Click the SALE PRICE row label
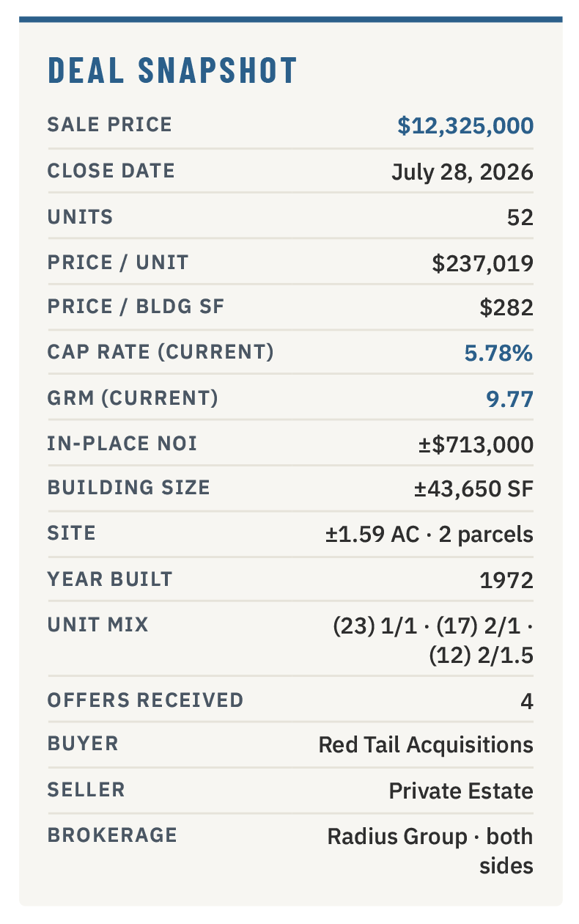579x924 pixels. pos(110,125)
